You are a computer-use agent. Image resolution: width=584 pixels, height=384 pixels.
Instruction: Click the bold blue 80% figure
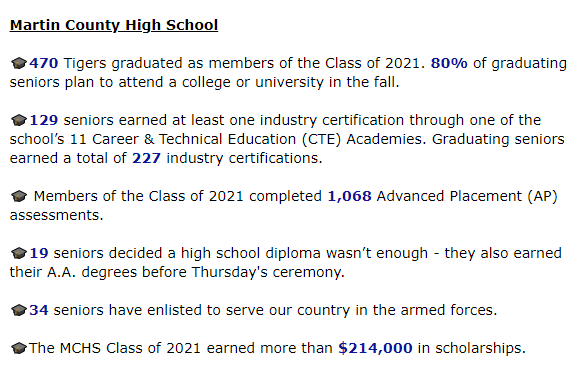pyautogui.click(x=449, y=63)
